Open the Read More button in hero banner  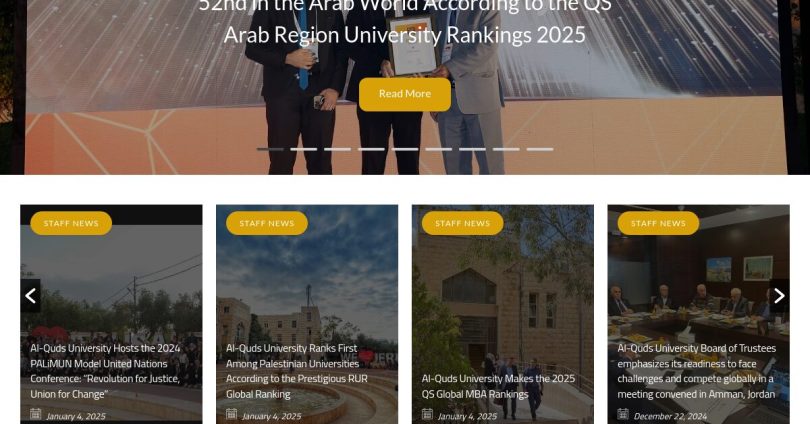[404, 94]
